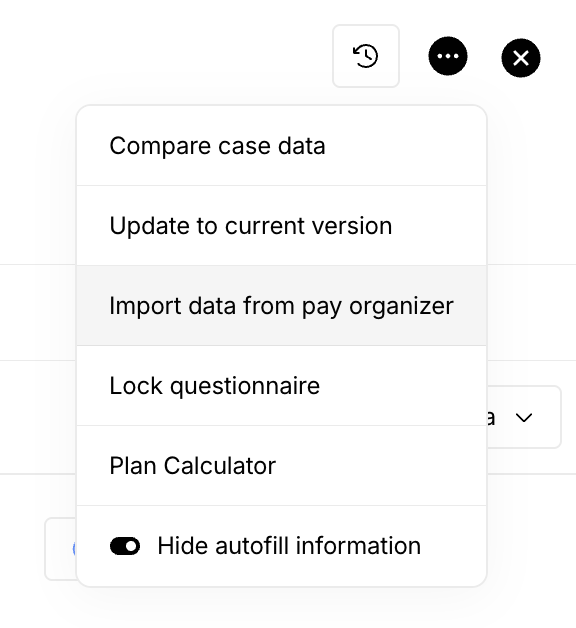Click the highlighted pay organizer import option
This screenshot has height=628, width=576.
pyautogui.click(x=282, y=306)
